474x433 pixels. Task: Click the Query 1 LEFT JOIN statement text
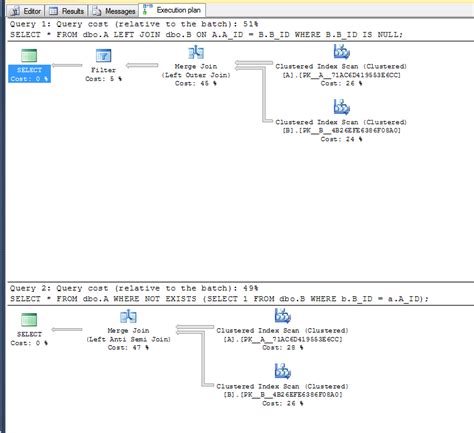pos(206,35)
